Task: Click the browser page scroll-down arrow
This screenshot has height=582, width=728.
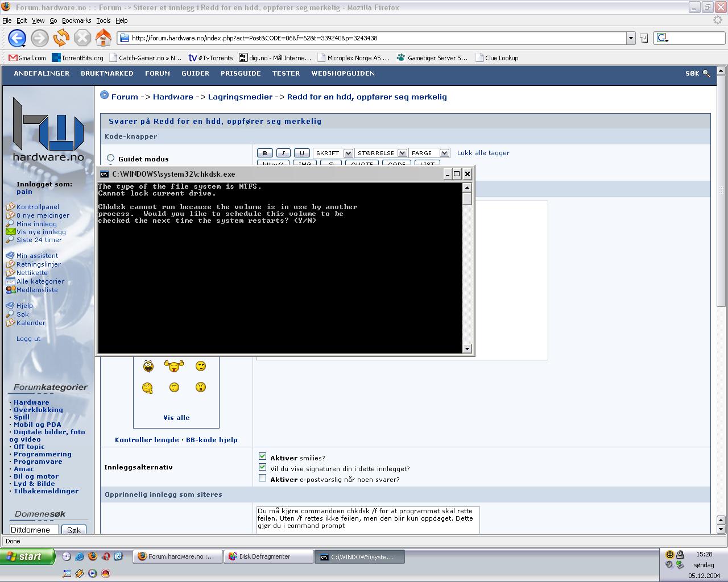Action: (721, 529)
